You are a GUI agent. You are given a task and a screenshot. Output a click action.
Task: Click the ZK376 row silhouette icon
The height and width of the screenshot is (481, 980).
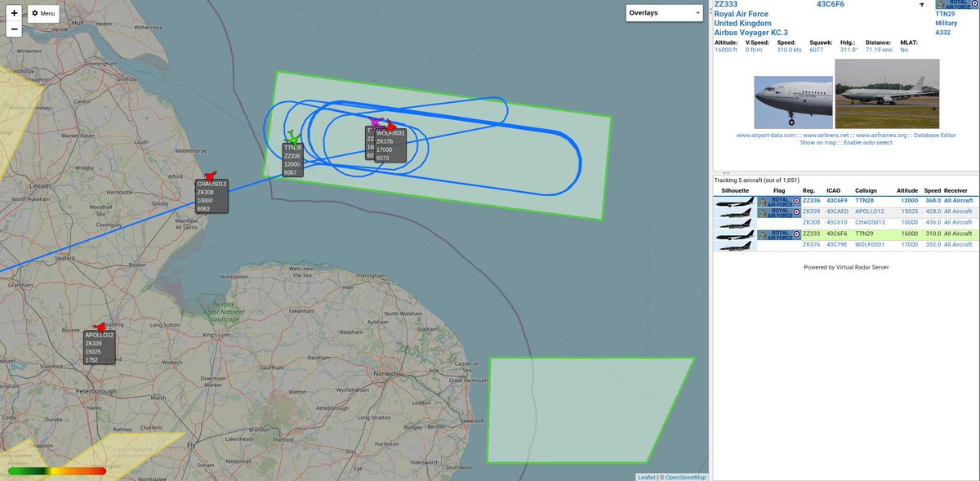point(735,244)
